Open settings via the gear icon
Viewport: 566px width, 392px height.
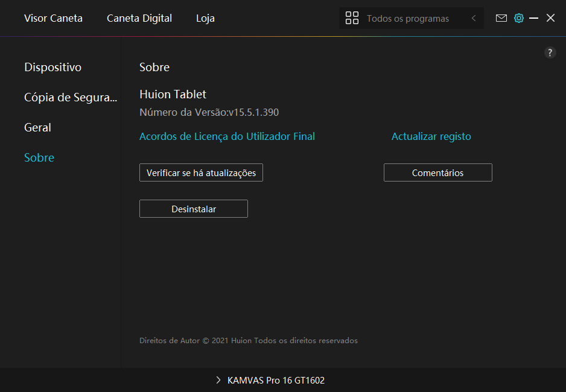click(x=518, y=18)
